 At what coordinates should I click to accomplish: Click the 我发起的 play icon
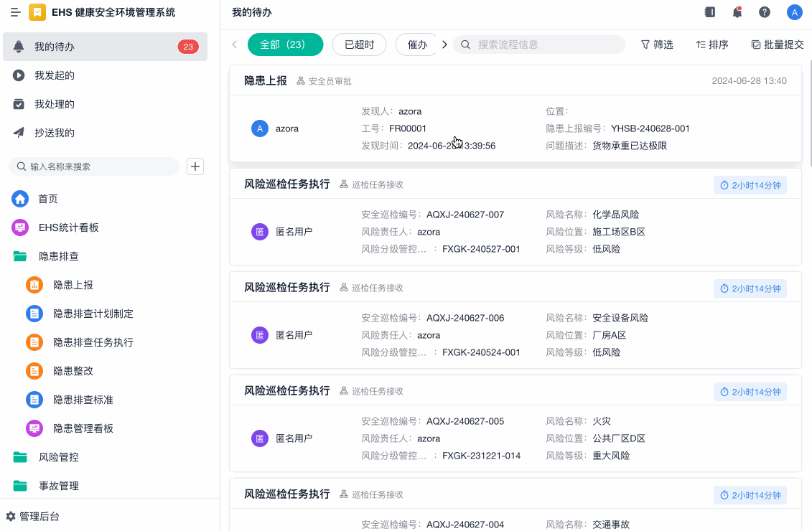pos(19,75)
